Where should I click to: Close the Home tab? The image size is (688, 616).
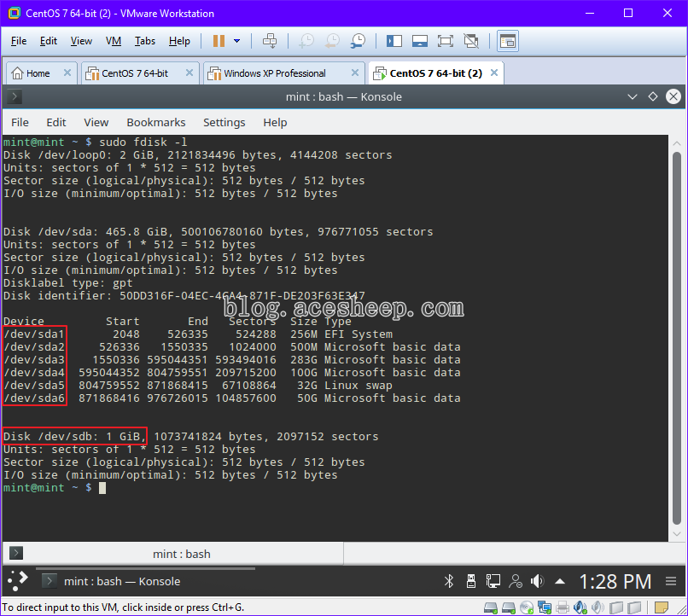67,73
